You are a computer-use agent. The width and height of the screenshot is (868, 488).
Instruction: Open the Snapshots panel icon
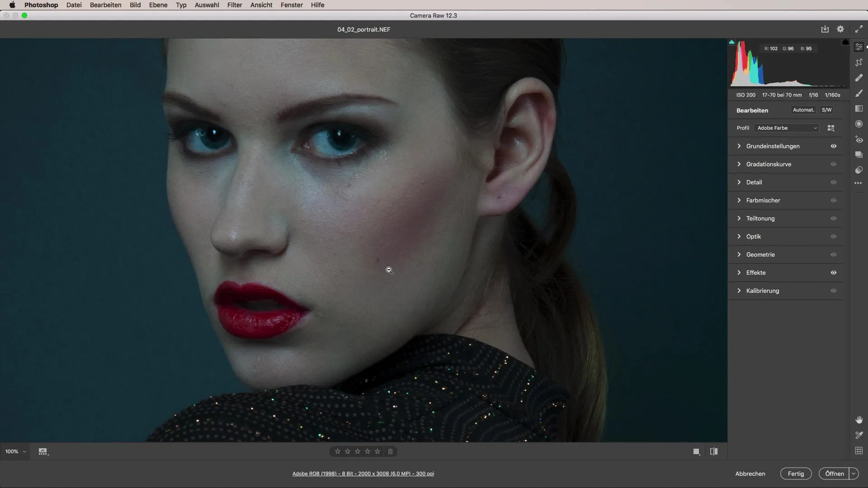coord(859,155)
